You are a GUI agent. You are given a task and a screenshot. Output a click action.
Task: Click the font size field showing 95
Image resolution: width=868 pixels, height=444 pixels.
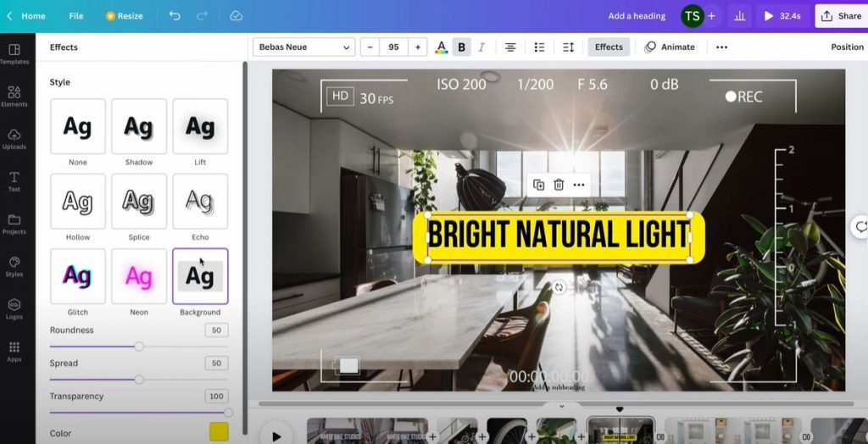393,47
